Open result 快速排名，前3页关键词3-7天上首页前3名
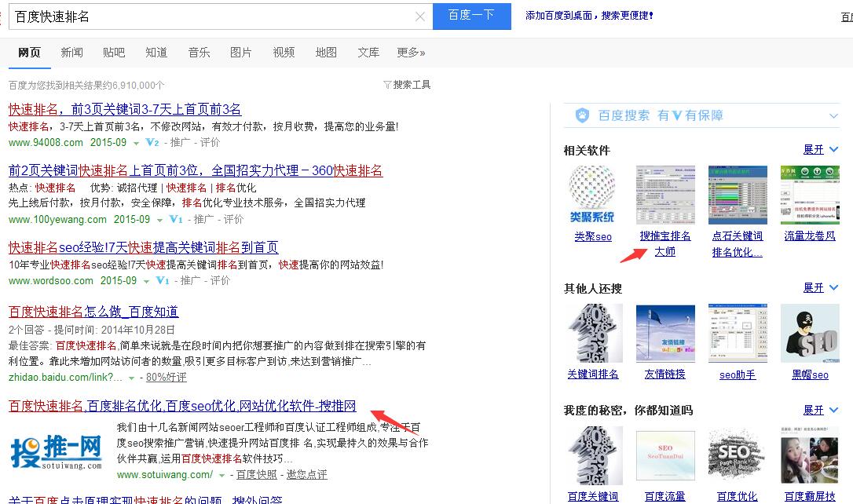Viewport: 853px width, 504px height. tap(125, 109)
